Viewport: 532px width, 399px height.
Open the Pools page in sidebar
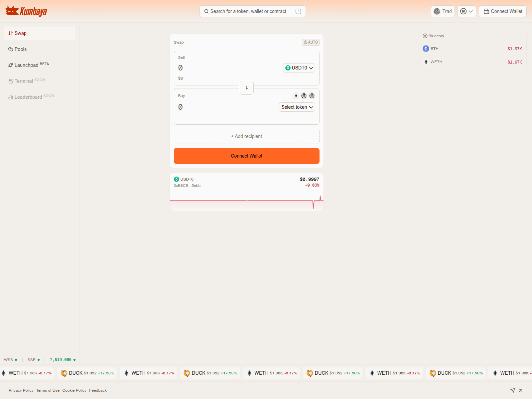40,49
